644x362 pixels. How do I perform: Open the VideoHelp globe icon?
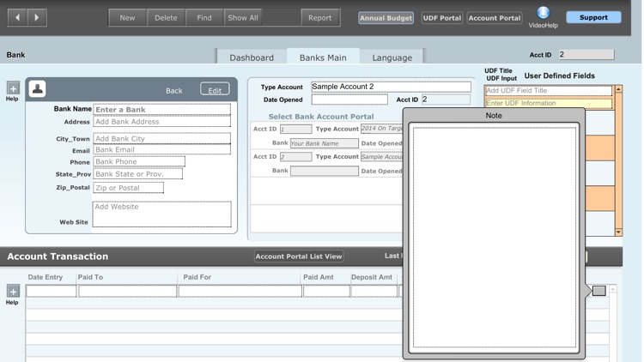click(543, 13)
